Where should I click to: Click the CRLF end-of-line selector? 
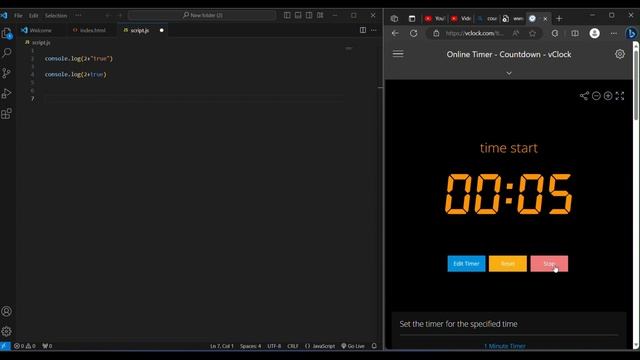[293, 346]
